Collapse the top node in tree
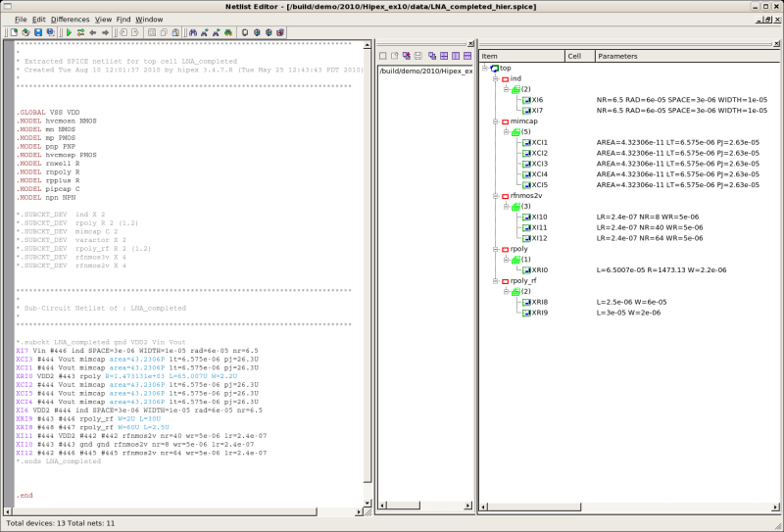This screenshot has height=532, width=784. tap(485, 68)
